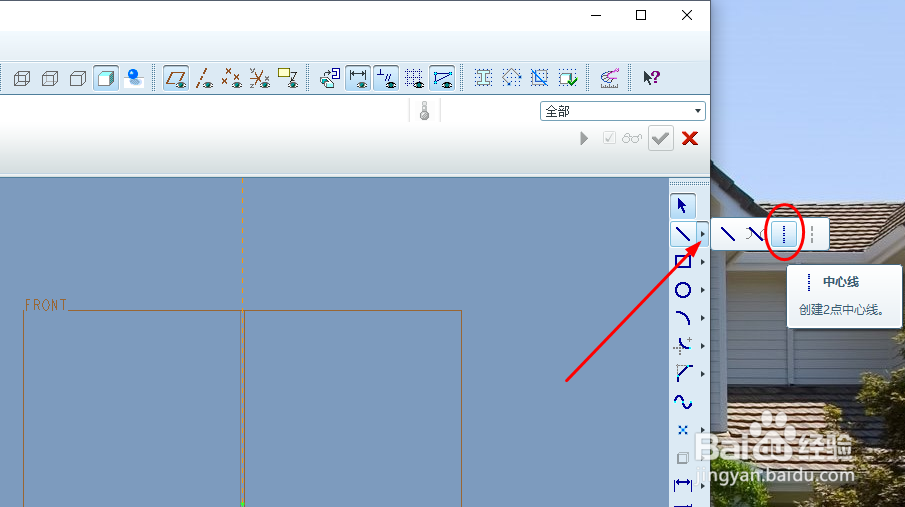The width and height of the screenshot is (905, 507).
Task: Click the FRONT datum plane label
Action: (46, 305)
